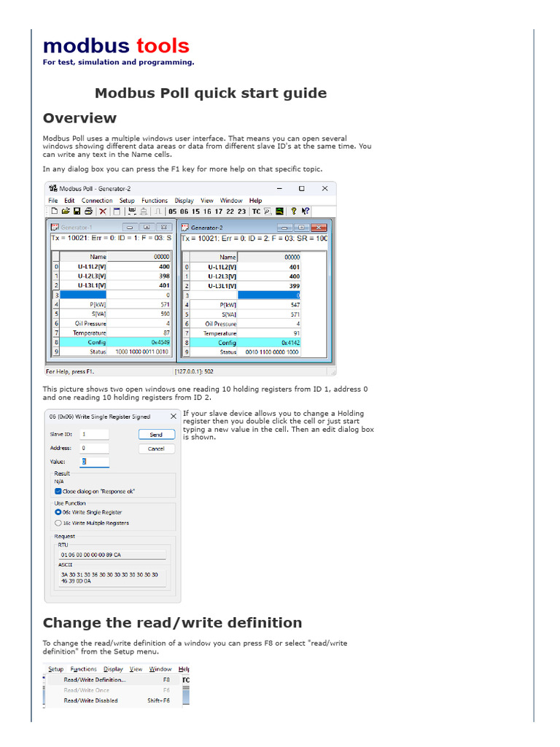Minimize the Generator-1 child window

pyautogui.click(x=130, y=228)
